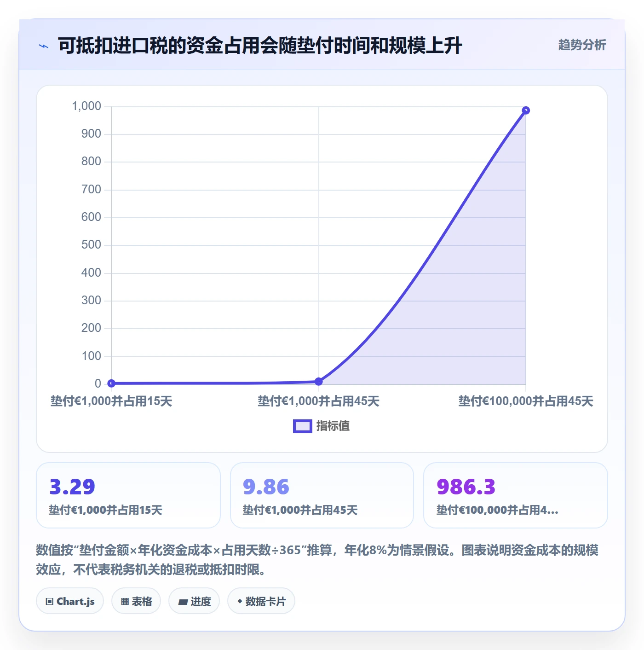Viewport: 644px width, 650px height.
Task: Click the chart point for 垫付€1,000并占用45天
Action: tap(318, 381)
